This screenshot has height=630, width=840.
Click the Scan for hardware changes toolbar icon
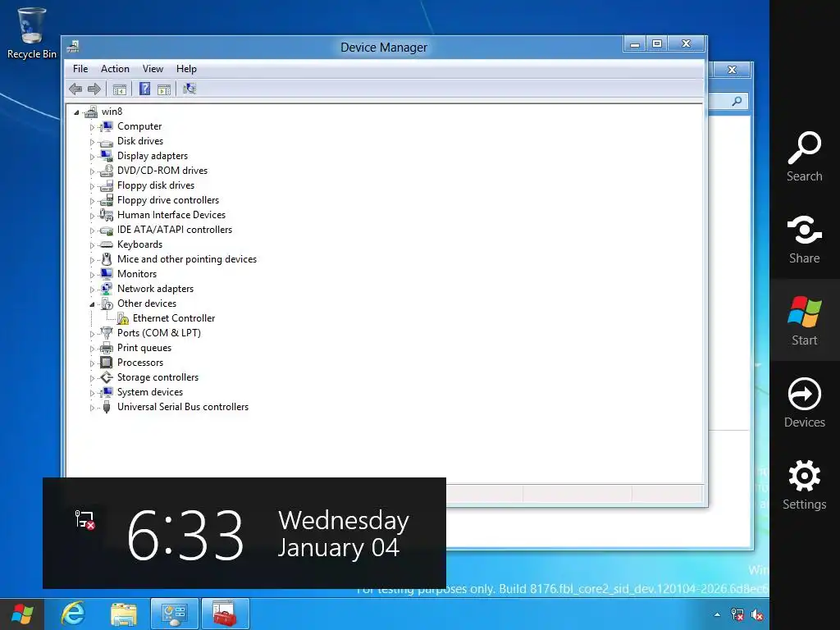(x=189, y=89)
